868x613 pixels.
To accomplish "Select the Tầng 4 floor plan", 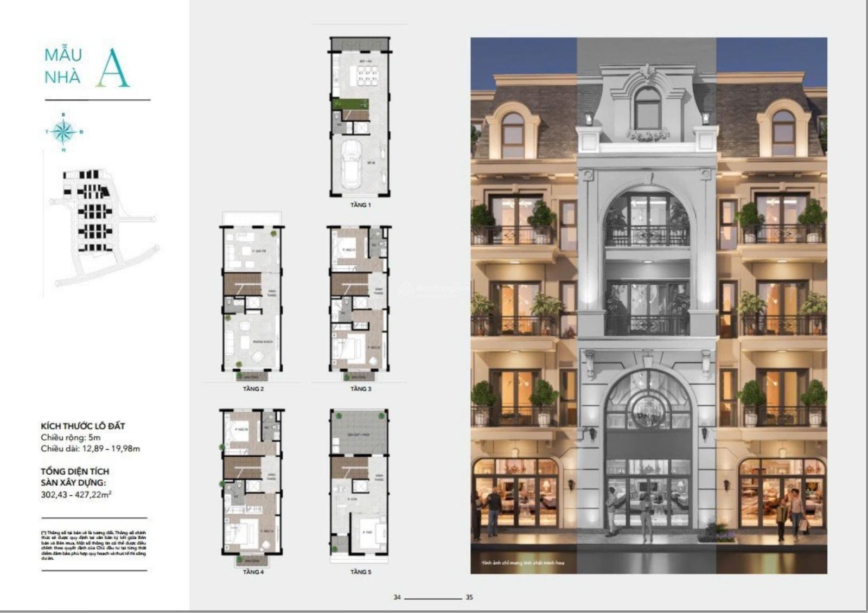I will pyautogui.click(x=252, y=482).
